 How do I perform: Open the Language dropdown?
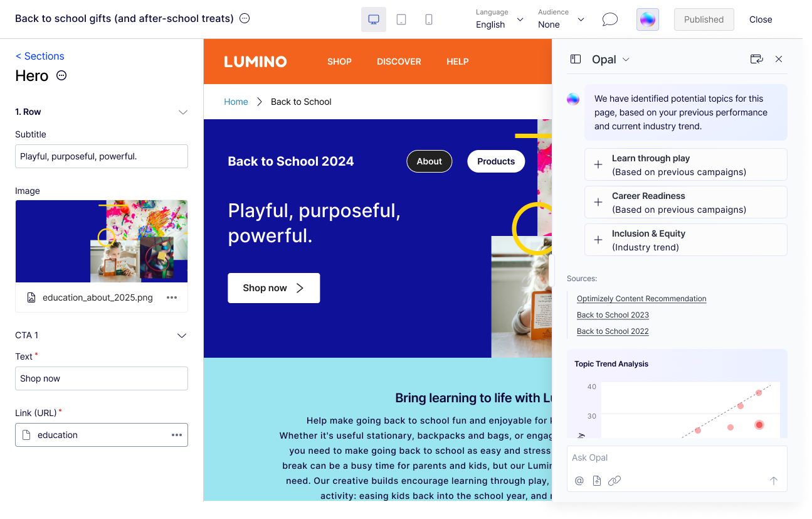pos(499,19)
